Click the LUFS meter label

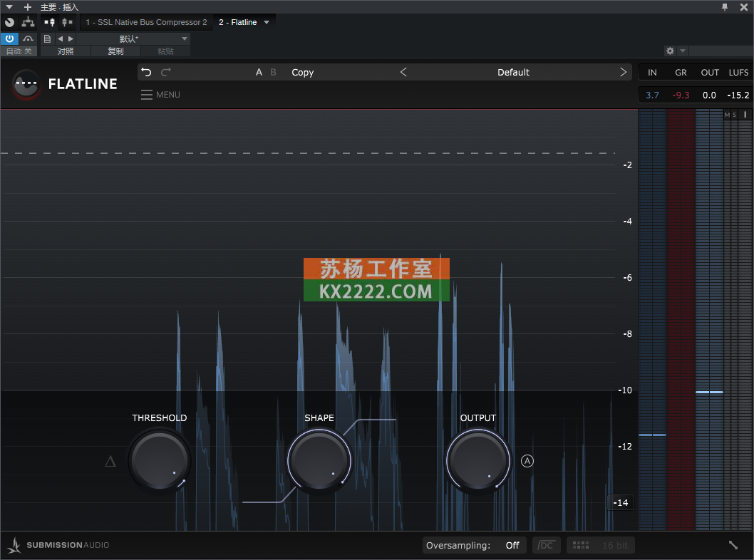coord(738,73)
